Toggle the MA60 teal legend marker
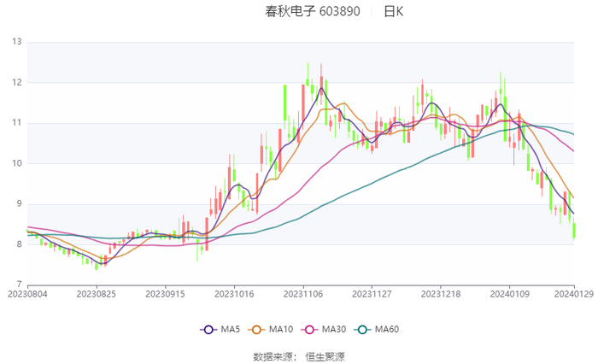Viewport: 598px width, 364px height. pyautogui.click(x=362, y=330)
